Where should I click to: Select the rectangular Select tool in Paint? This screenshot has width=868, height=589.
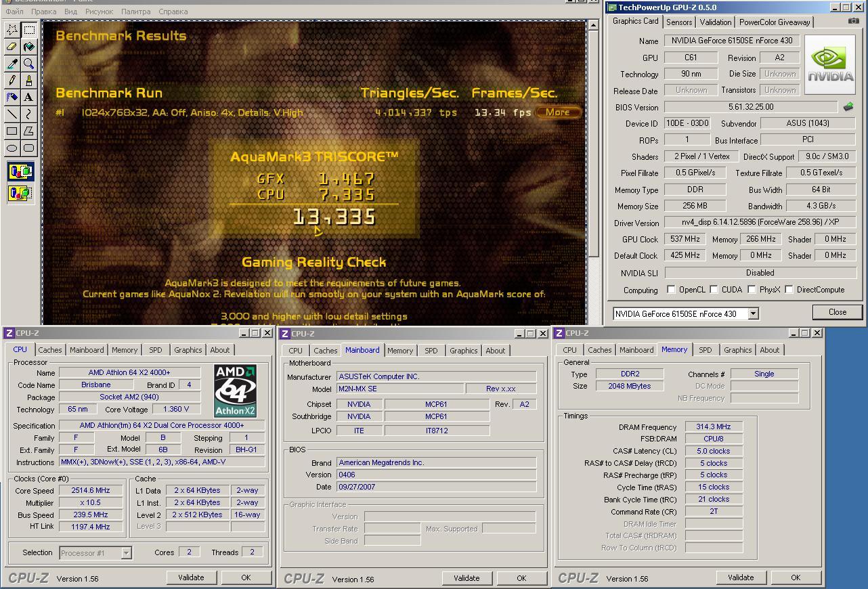[29, 30]
